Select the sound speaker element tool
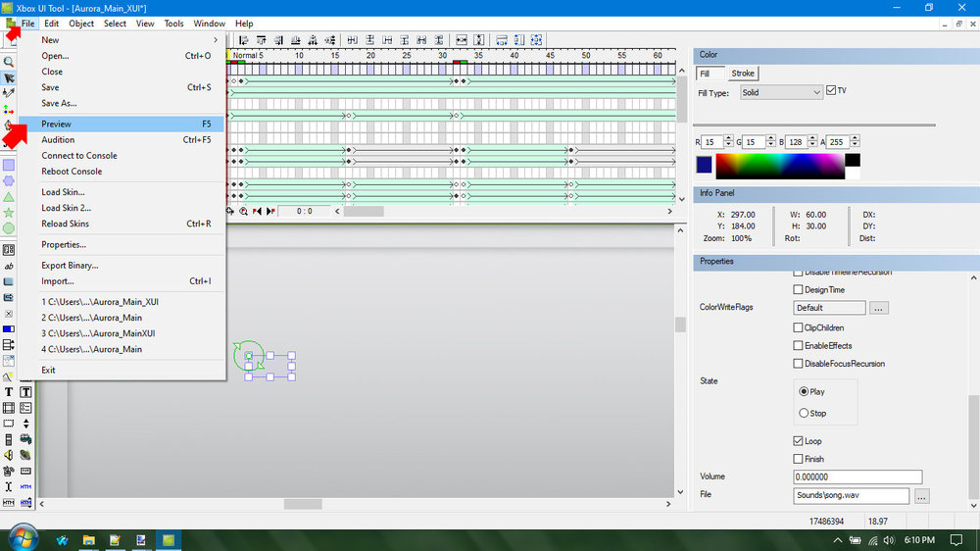 (x=9, y=455)
